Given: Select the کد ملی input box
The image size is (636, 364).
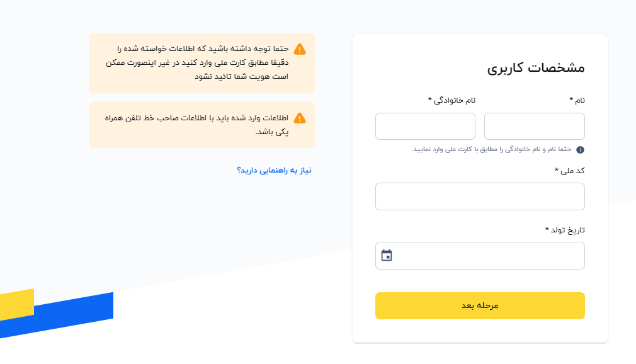Looking at the screenshot, I should click(480, 196).
